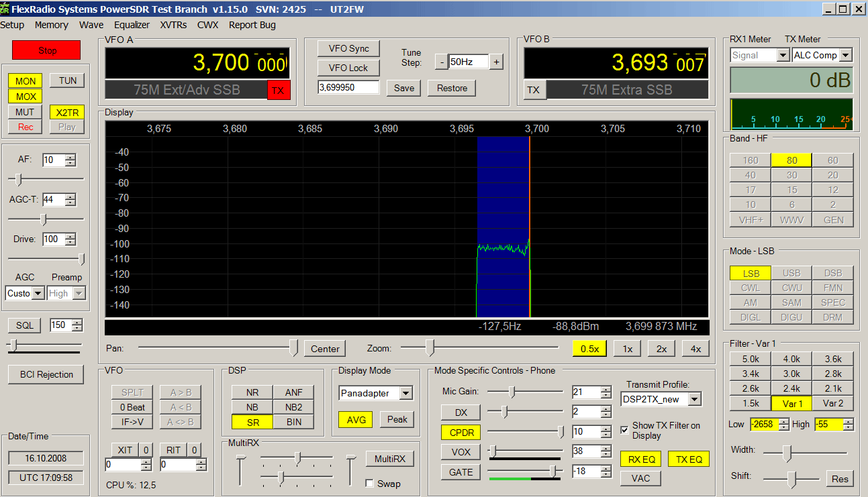Switch the mode to LSB

click(x=751, y=273)
